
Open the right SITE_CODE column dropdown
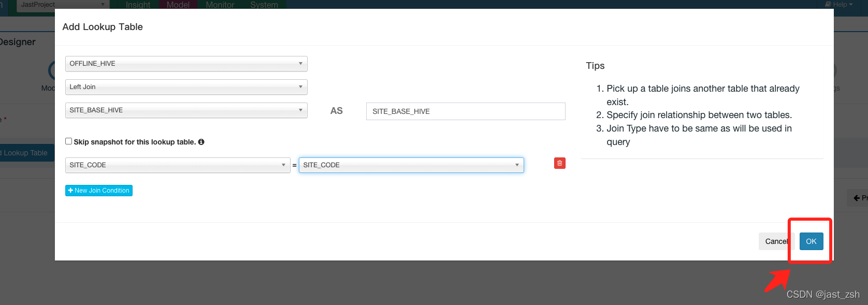coord(411,165)
